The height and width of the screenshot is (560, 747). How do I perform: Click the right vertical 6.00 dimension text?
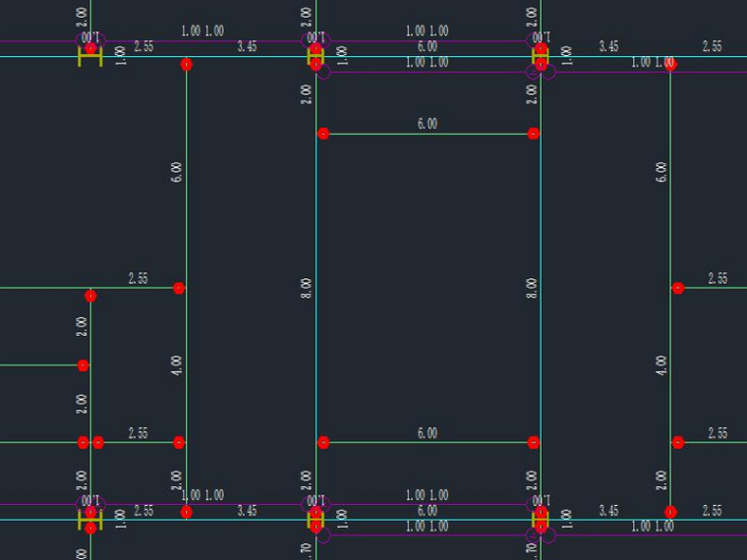[661, 172]
